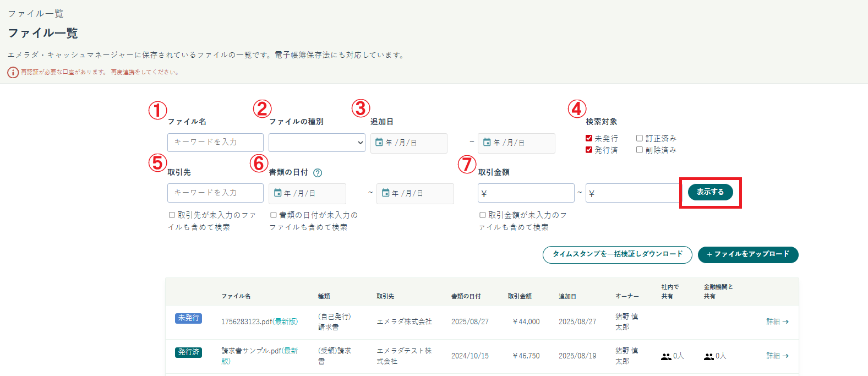Click the ファイルをアップロード button
868x376 pixels.
pyautogui.click(x=748, y=254)
